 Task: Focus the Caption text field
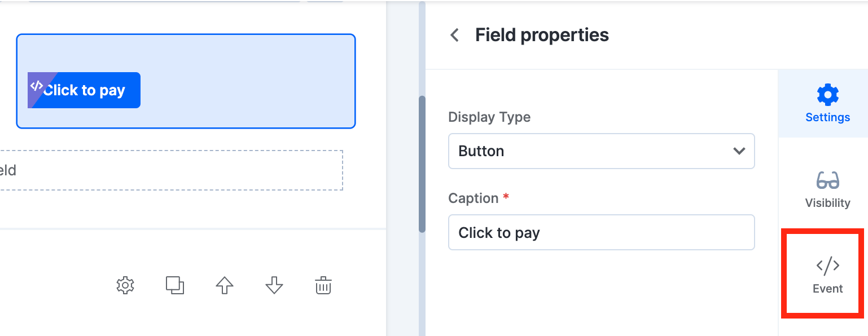click(x=602, y=232)
